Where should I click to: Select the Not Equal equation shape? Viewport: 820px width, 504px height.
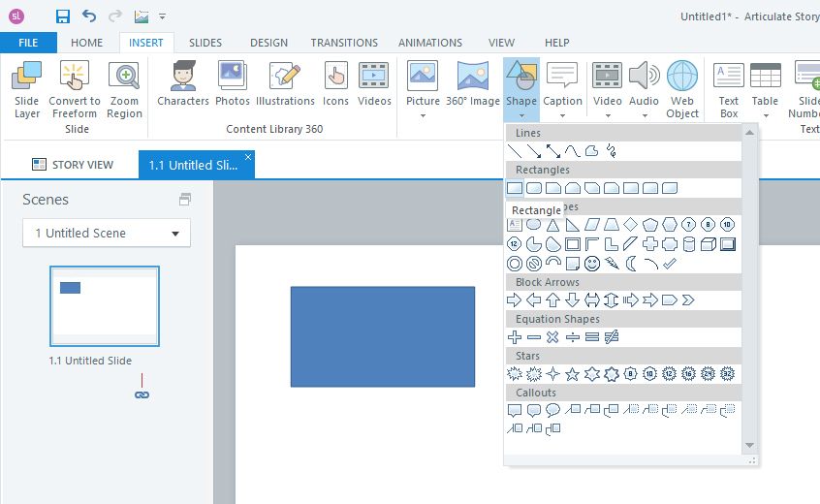tap(612, 337)
